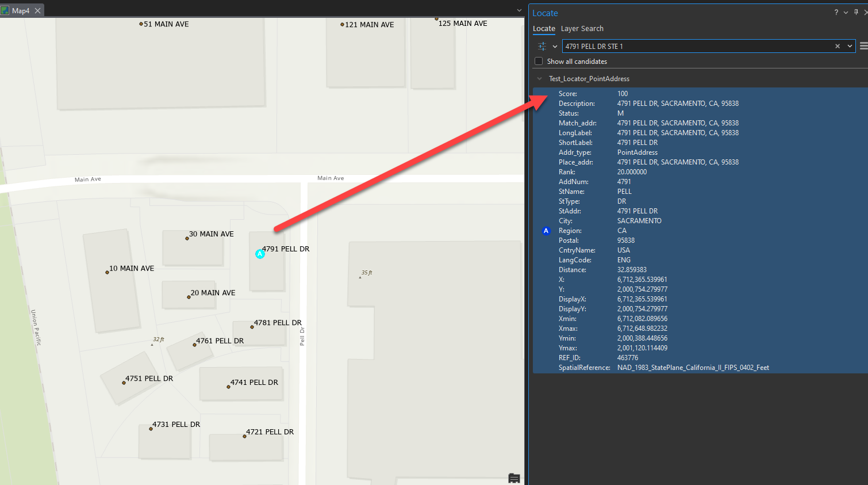This screenshot has height=485, width=868.
Task: Expand the chevron next to the Help icon
Action: 845,12
